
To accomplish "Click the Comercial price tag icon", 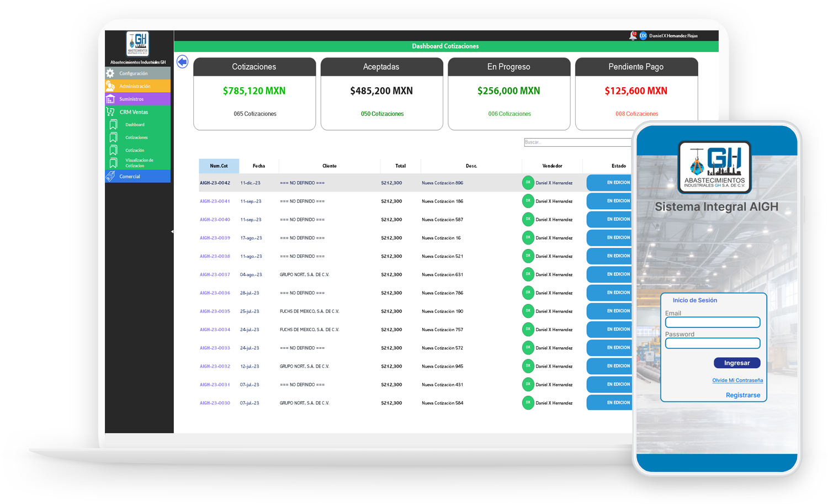I will pos(110,177).
